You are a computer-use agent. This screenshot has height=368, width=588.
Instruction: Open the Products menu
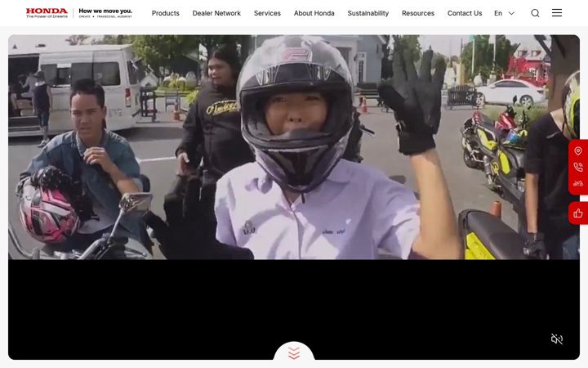pyautogui.click(x=165, y=13)
